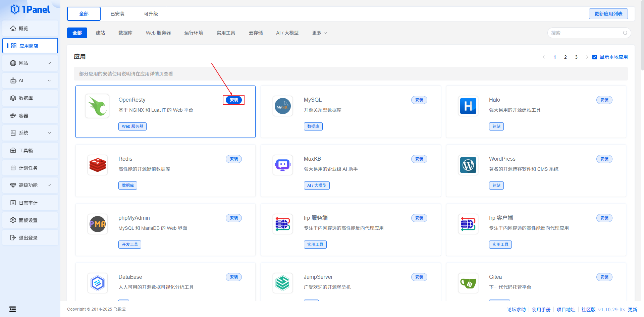Click the 高级功能 diamond icon
644x317 pixels.
tap(13, 185)
